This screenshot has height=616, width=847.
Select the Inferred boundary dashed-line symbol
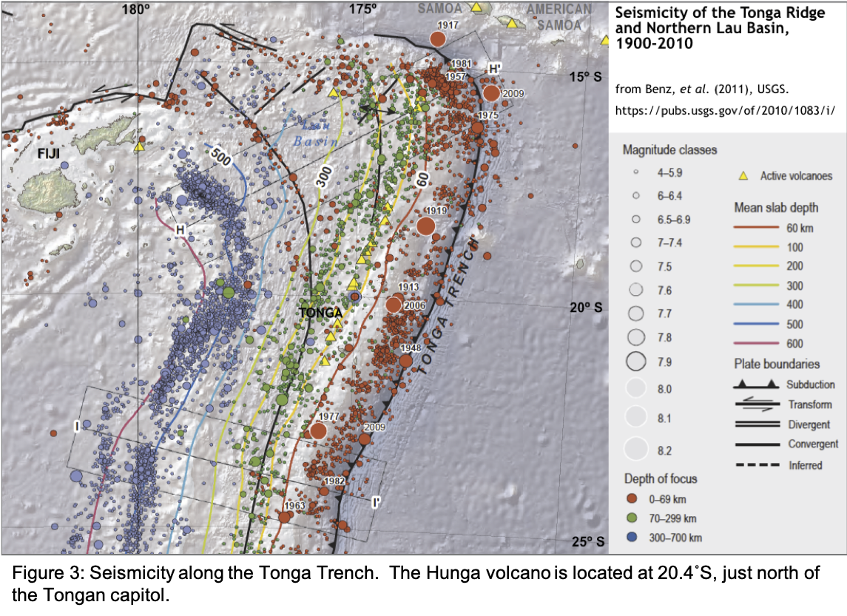pyautogui.click(x=756, y=465)
